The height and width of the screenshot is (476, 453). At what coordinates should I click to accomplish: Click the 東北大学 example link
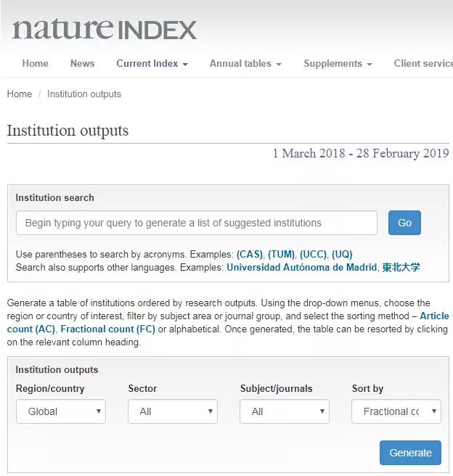point(401,267)
